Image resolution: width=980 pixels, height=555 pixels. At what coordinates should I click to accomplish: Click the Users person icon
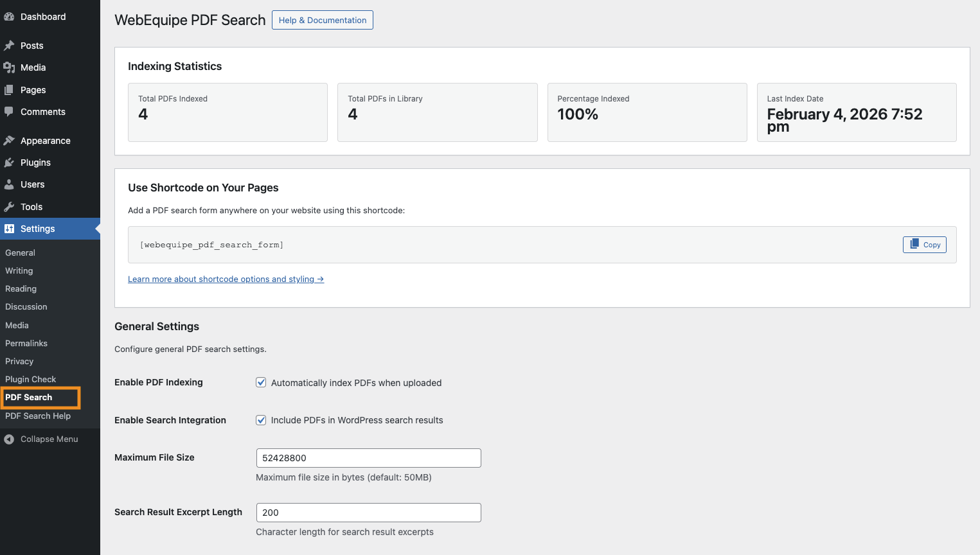tap(9, 184)
